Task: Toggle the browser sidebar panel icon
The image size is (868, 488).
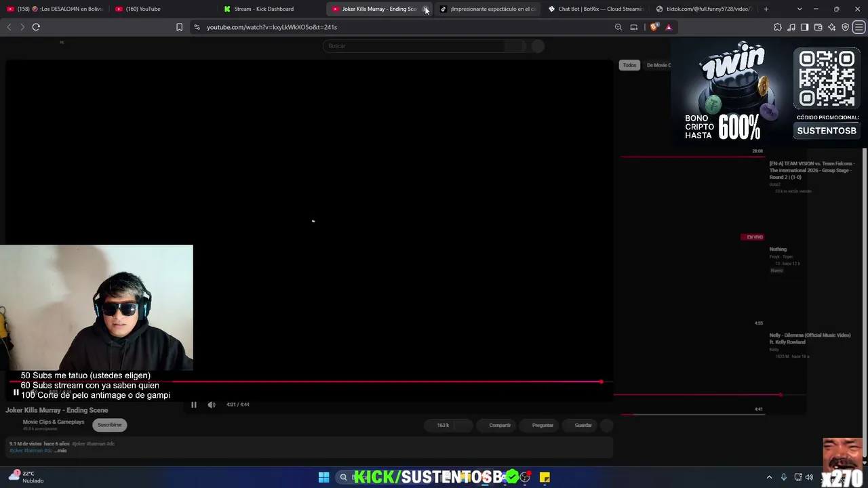Action: click(x=804, y=27)
